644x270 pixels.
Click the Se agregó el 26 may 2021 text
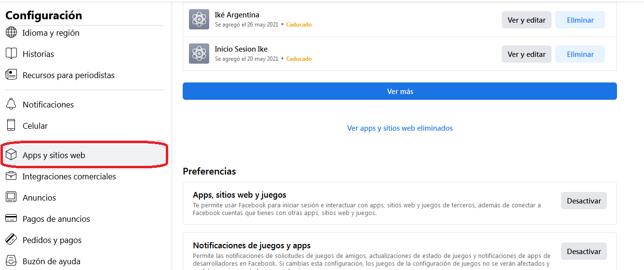246,25
